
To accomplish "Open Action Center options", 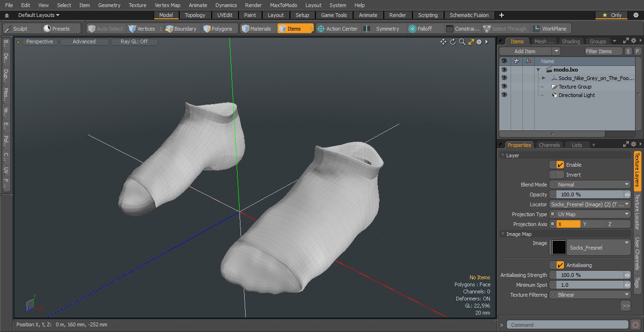I will tap(338, 29).
